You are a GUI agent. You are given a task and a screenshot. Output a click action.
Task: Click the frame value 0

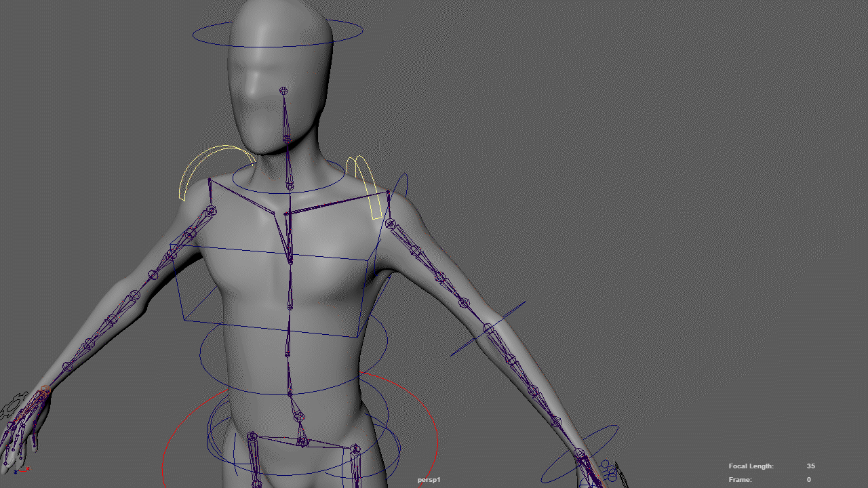(809, 480)
